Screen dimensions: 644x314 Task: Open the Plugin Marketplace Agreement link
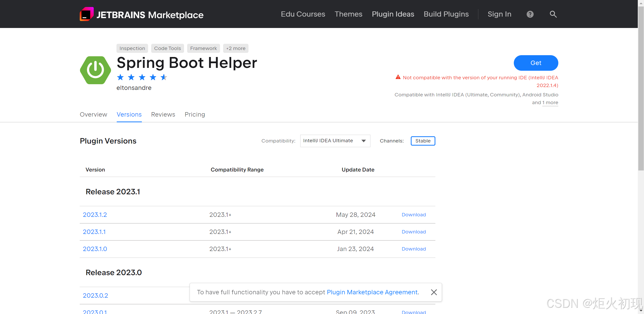click(372, 292)
